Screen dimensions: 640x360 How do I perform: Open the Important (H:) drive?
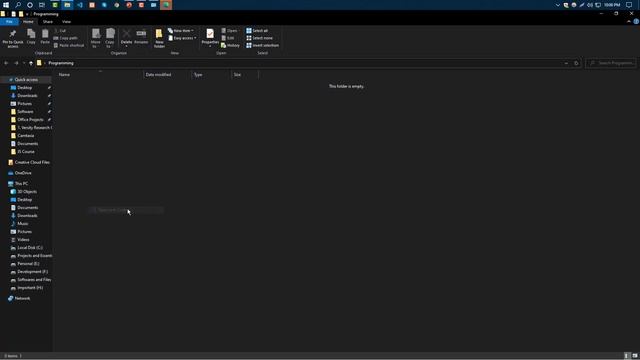(x=30, y=288)
